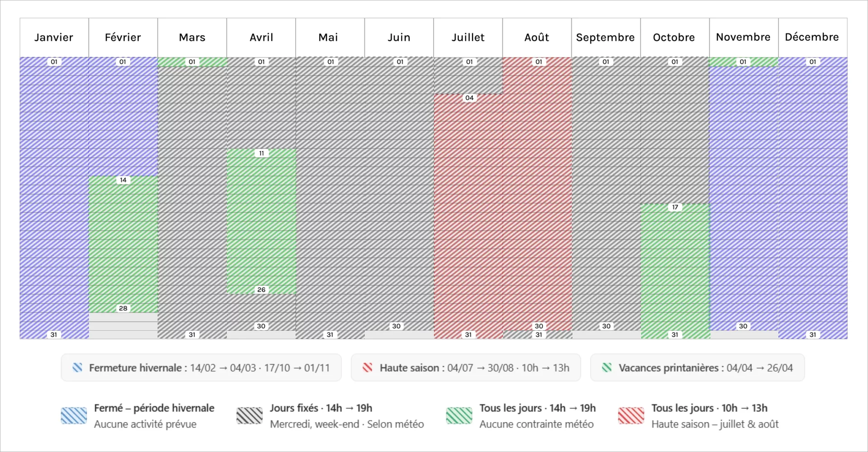The image size is (868, 452).
Task: Click the 26 date marker in Avril
Action: tap(261, 290)
